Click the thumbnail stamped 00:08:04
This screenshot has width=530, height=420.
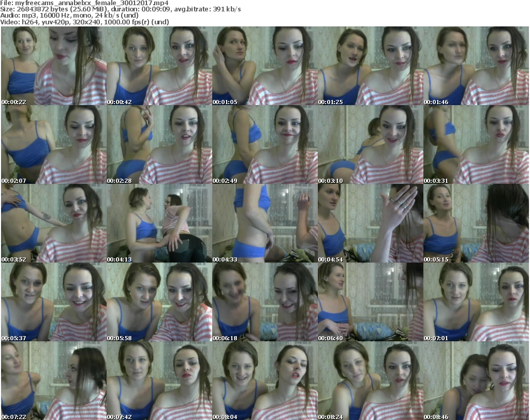tap(265, 381)
